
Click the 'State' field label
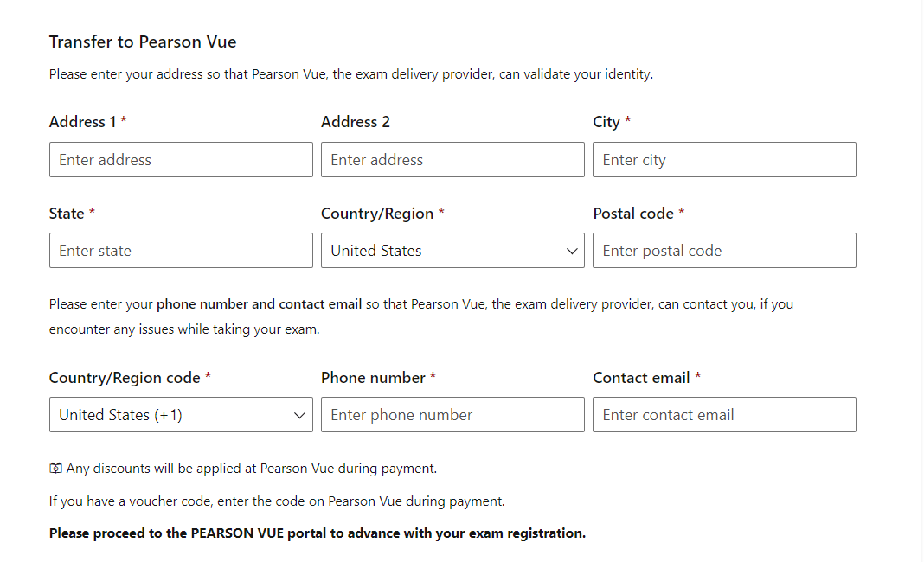(67, 214)
